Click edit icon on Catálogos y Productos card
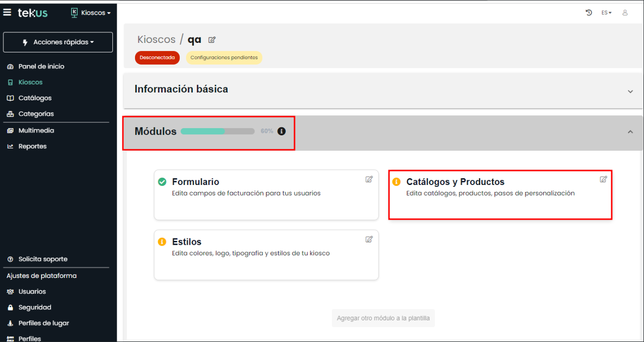This screenshot has height=342, width=644. [603, 179]
